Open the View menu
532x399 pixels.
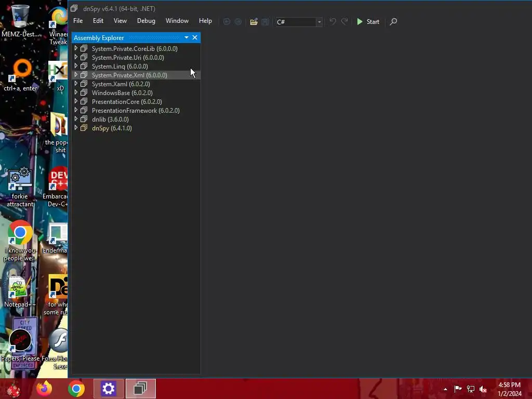[120, 21]
